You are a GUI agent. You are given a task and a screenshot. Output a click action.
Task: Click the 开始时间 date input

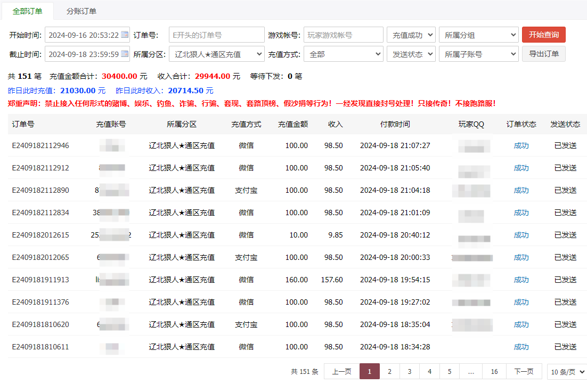tap(87, 35)
